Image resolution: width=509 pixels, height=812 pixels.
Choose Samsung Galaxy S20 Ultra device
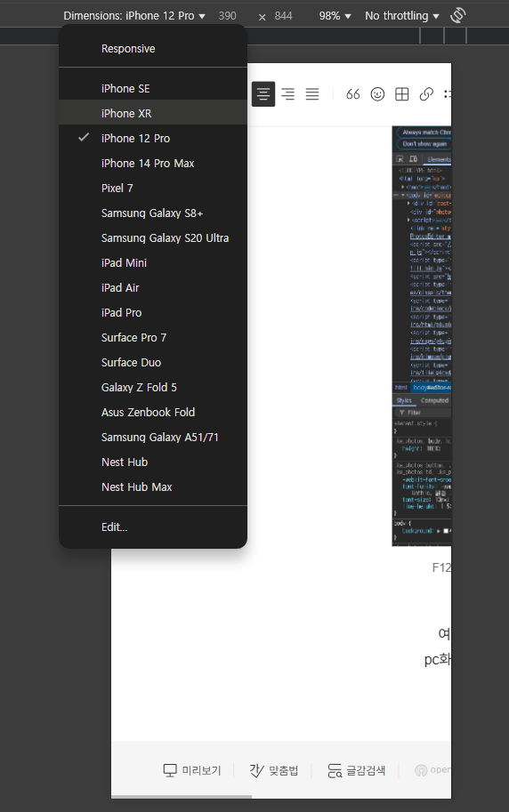(153, 237)
